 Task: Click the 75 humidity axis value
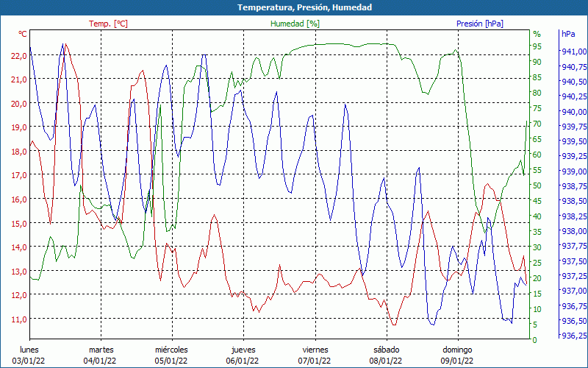[x=537, y=108]
